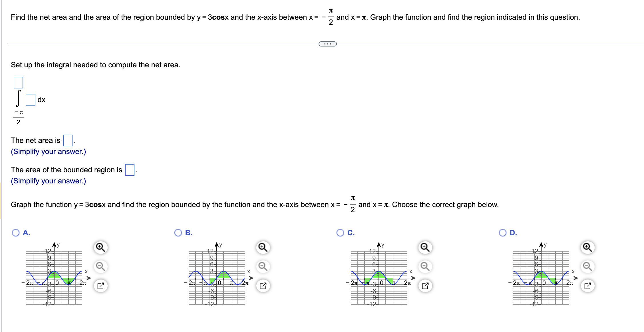The image size is (644, 332).
Task: Expand the ellipsis divider near the top
Action: click(x=327, y=43)
